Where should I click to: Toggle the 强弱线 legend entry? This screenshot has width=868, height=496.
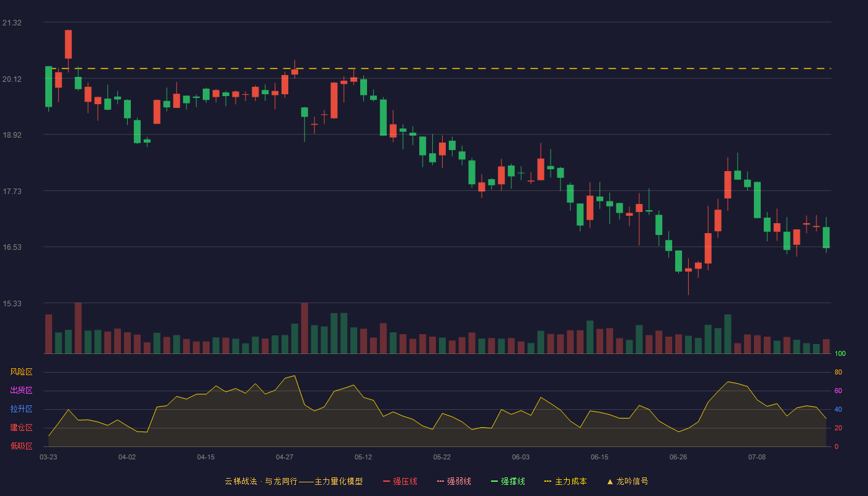click(x=454, y=481)
